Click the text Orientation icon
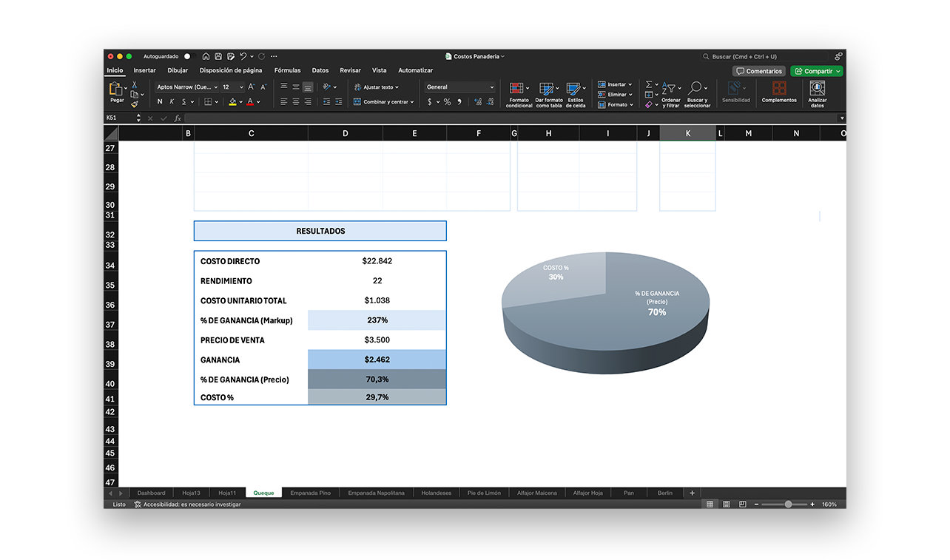The image size is (950, 560). (x=326, y=87)
